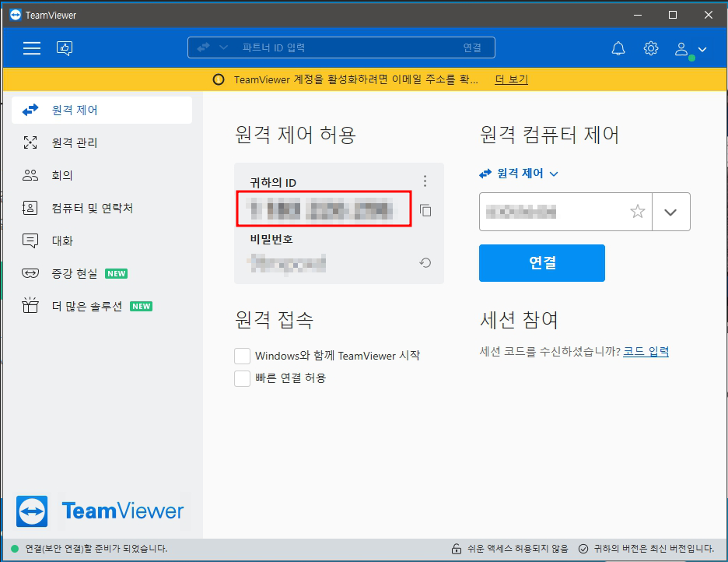Open the 더 보기 link in banner
Image resolution: width=728 pixels, height=562 pixels.
tap(511, 79)
